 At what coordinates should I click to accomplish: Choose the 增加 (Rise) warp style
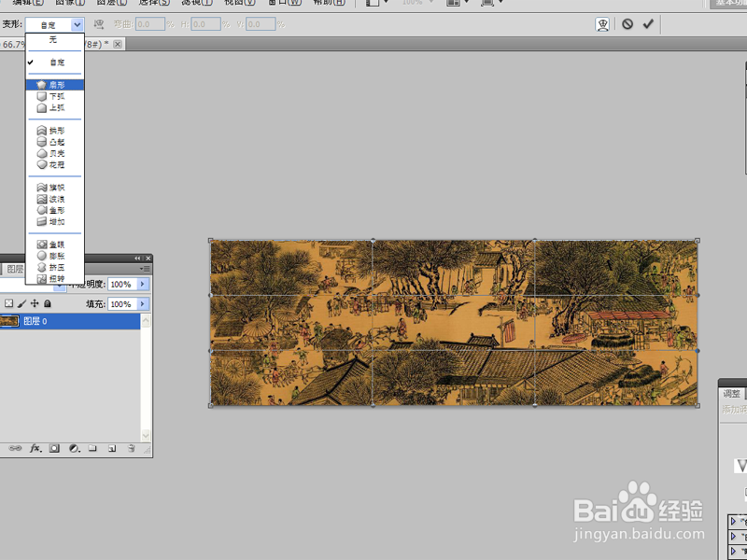(55, 221)
